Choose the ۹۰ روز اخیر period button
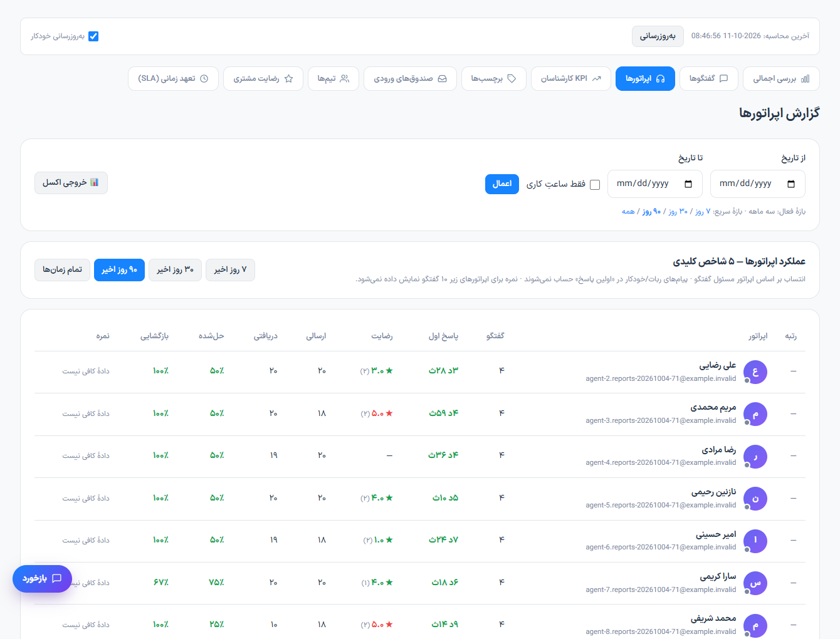 tap(119, 270)
